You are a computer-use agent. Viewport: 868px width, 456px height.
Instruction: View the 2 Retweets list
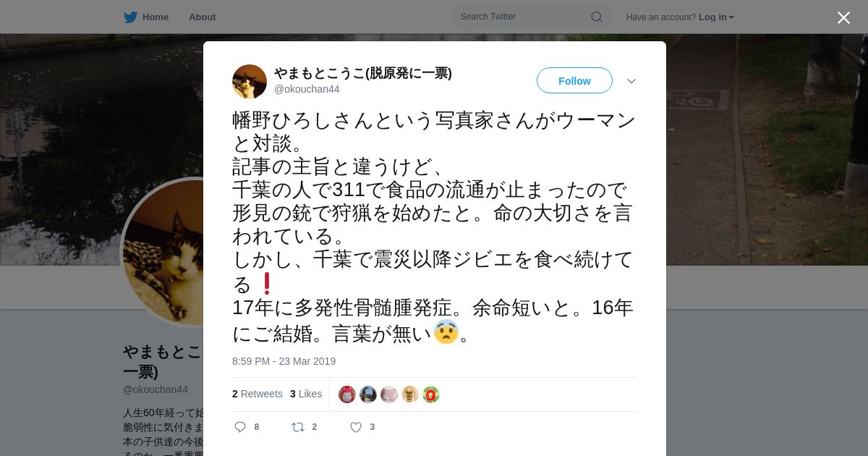click(258, 394)
